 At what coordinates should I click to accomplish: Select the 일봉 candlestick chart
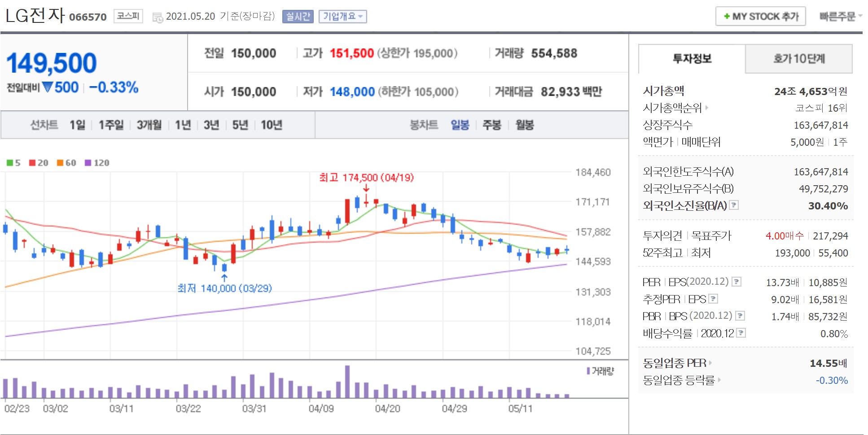point(460,125)
